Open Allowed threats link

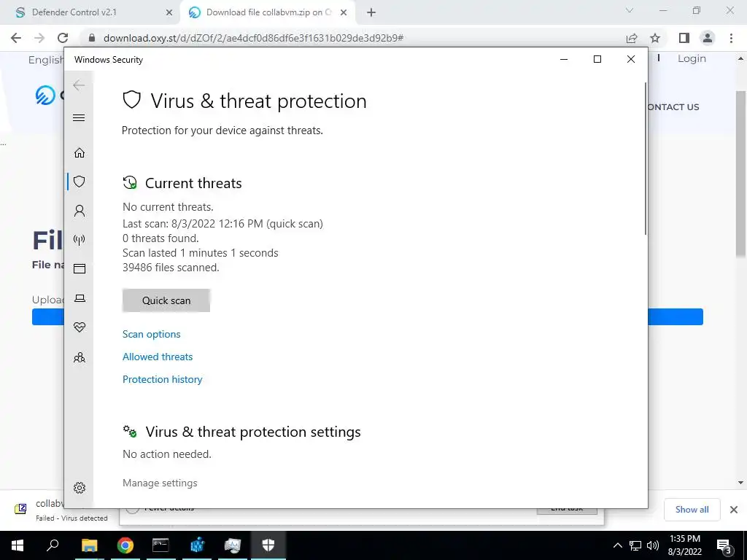pyautogui.click(x=158, y=357)
